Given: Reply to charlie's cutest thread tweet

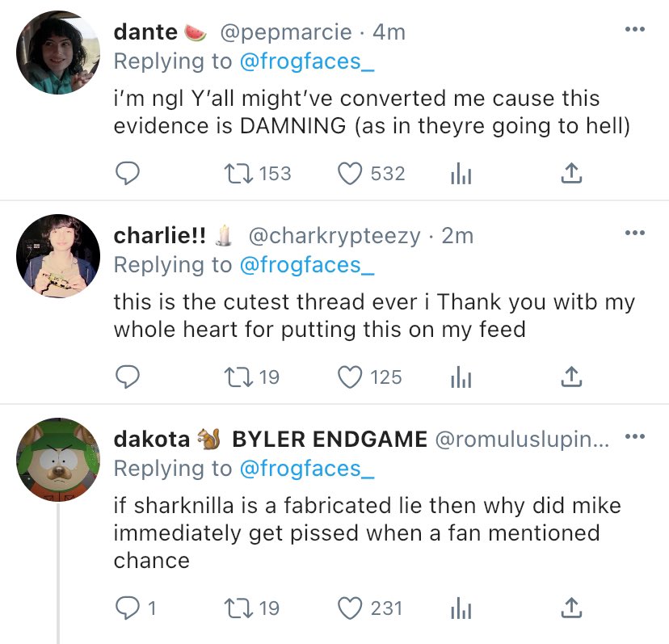Looking at the screenshot, I should coord(128,377).
